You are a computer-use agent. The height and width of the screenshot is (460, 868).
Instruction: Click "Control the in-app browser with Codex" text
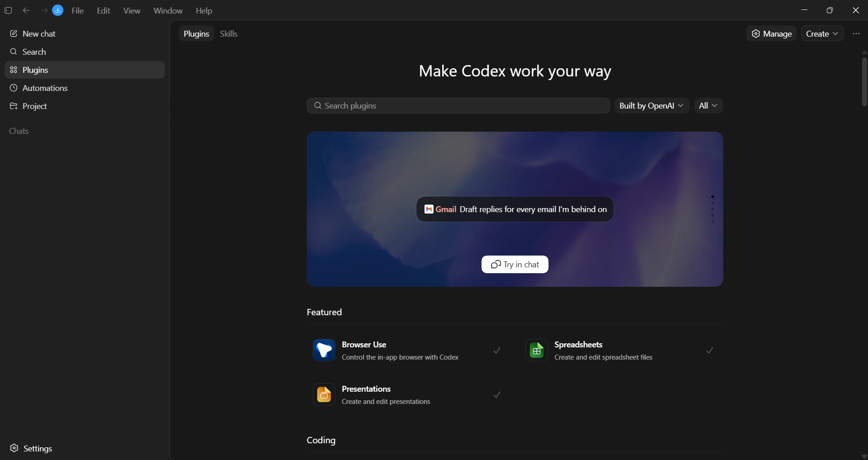coord(400,357)
